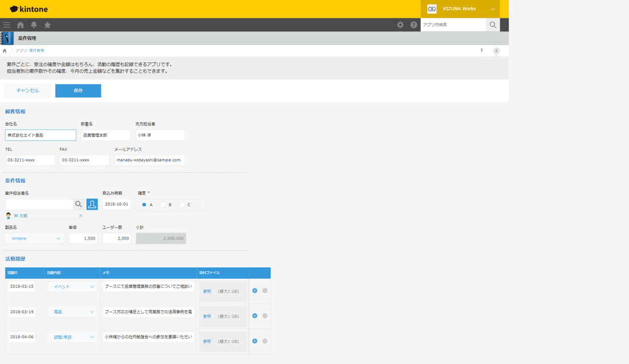The width and height of the screenshot is (629, 364).
Task: Add a row after the 2018-03-15 activity
Action: point(254,291)
